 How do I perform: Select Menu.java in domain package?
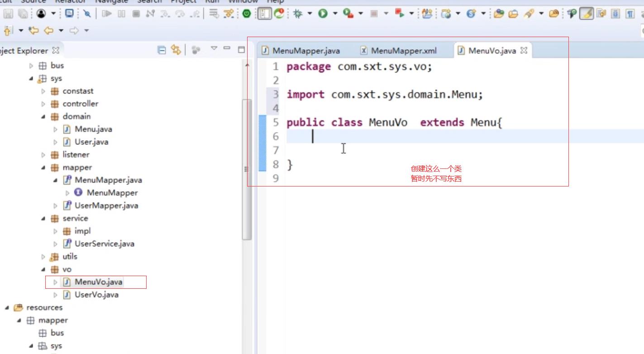[93, 129]
